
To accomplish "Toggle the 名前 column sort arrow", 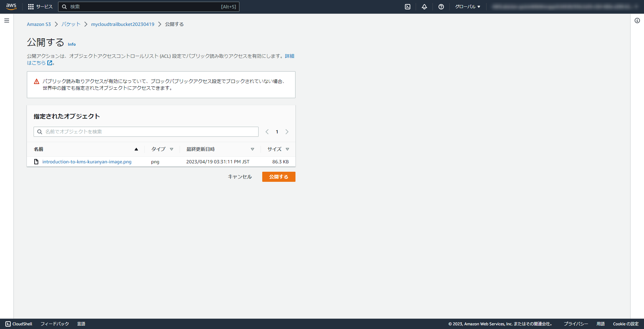I will coord(136,149).
